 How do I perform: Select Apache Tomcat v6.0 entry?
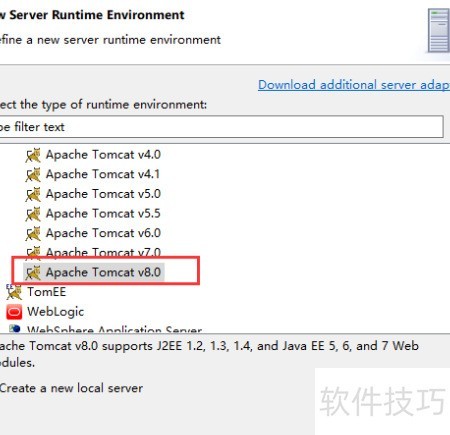point(103,233)
